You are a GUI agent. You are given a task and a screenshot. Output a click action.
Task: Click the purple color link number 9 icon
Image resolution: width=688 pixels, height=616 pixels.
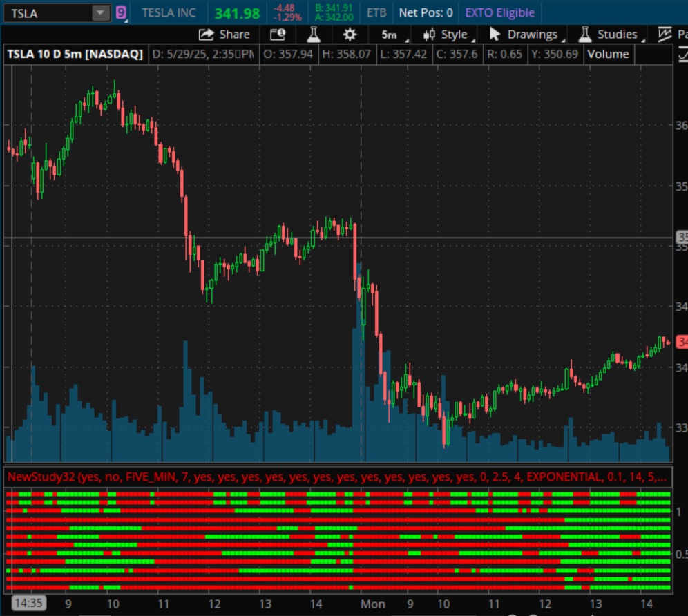coord(122,12)
